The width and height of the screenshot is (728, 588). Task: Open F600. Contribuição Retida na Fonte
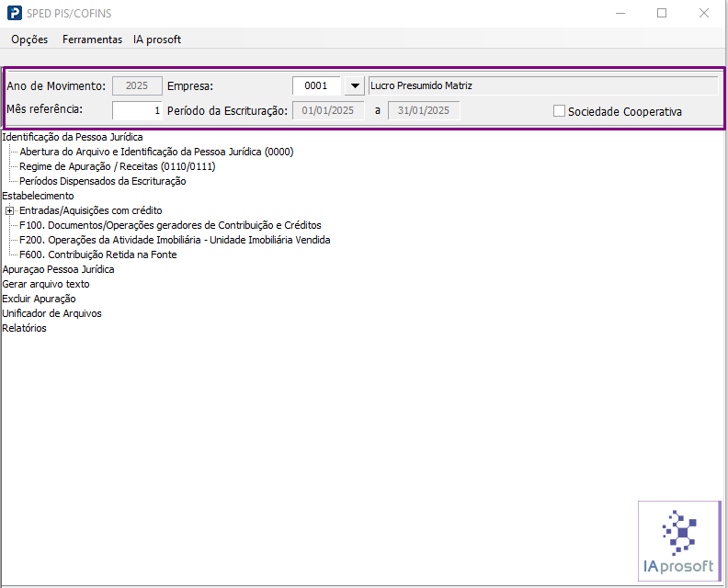(x=98, y=254)
